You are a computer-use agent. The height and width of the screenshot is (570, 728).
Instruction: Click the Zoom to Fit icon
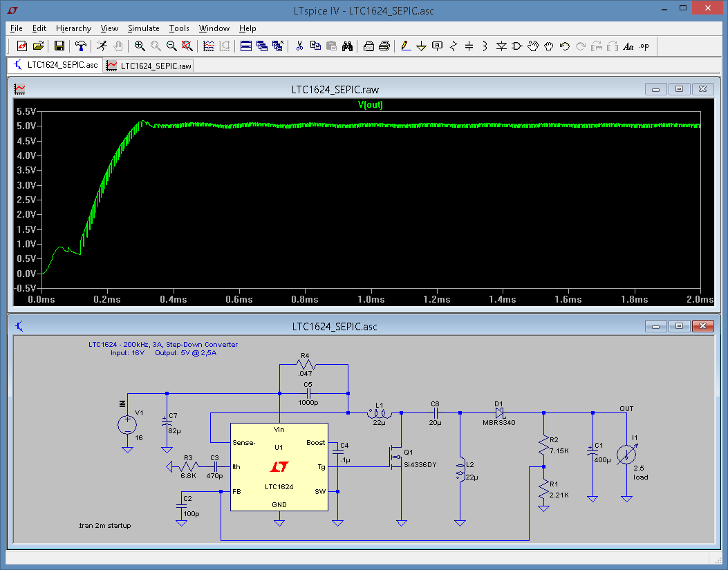(x=187, y=46)
